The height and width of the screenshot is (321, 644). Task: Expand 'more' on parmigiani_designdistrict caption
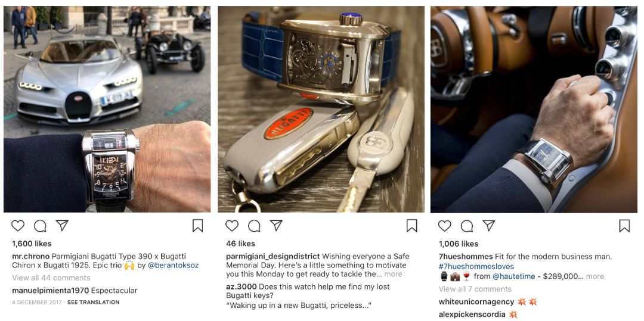(393, 275)
